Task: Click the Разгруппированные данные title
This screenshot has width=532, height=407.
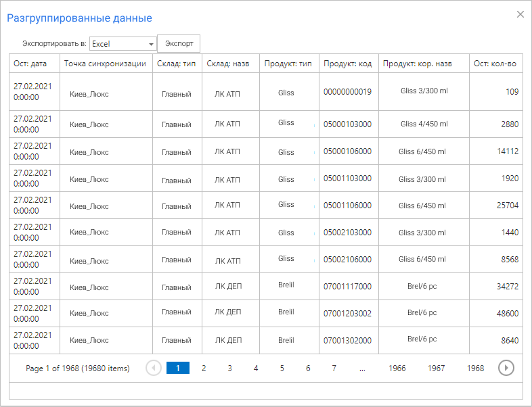Action: coord(79,18)
